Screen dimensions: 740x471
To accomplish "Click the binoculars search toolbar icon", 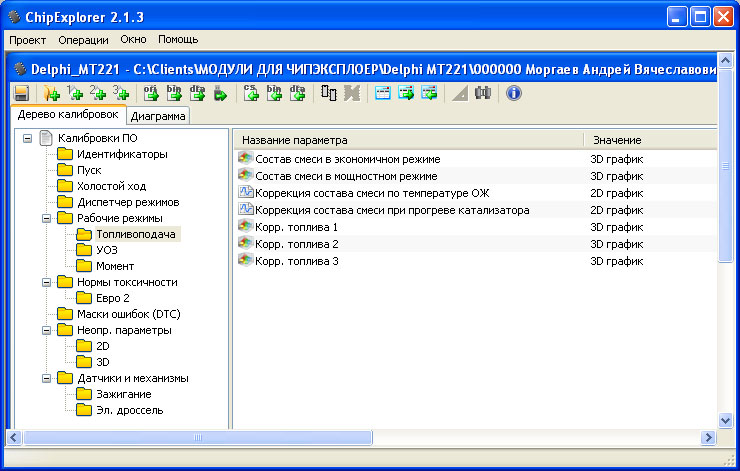I will coord(483,94).
